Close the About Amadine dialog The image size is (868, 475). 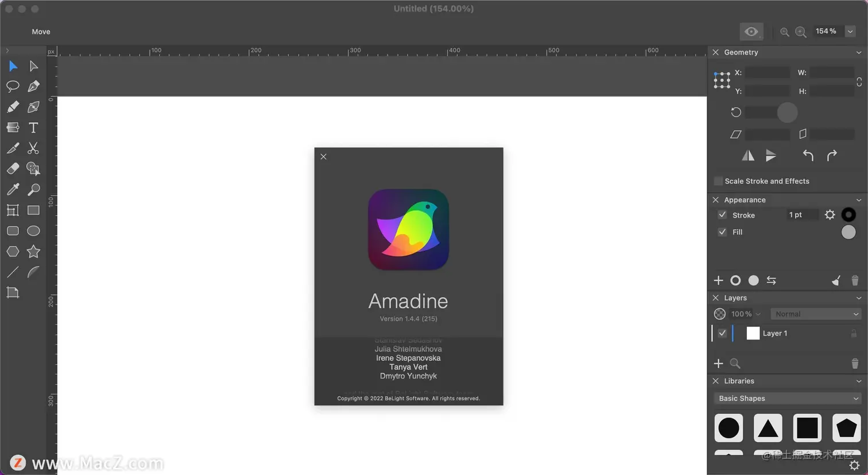tap(323, 157)
